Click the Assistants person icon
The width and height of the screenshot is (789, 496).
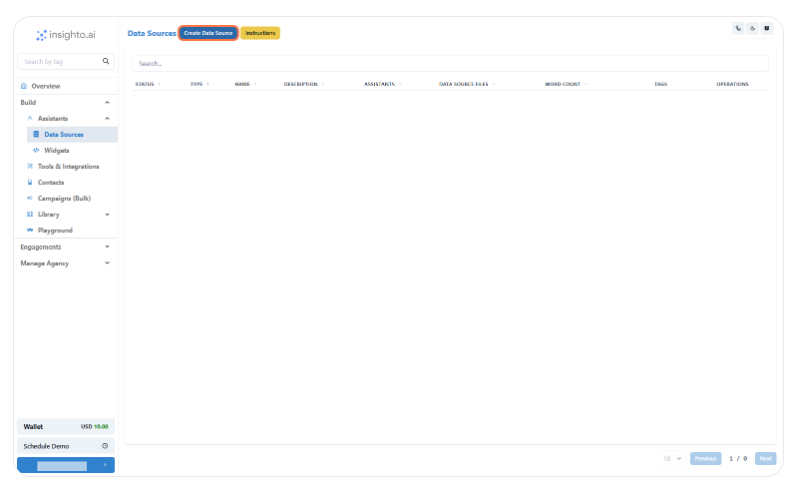(30, 118)
